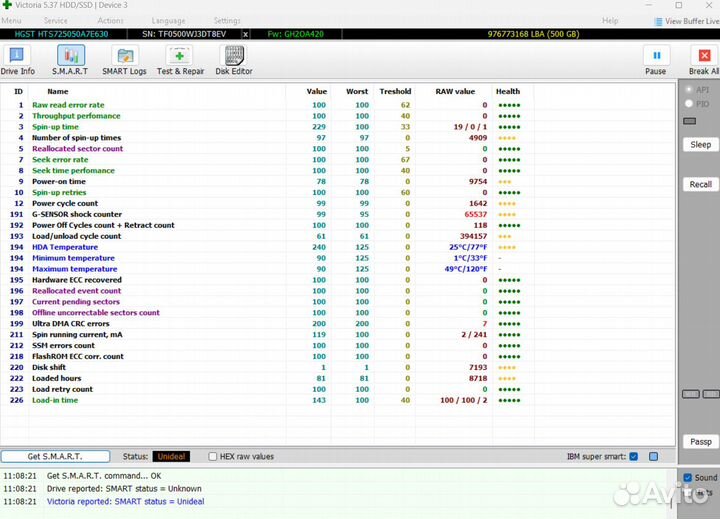The width and height of the screenshot is (720, 519).
Task: Toggle the Sound checkbox
Action: (688, 478)
